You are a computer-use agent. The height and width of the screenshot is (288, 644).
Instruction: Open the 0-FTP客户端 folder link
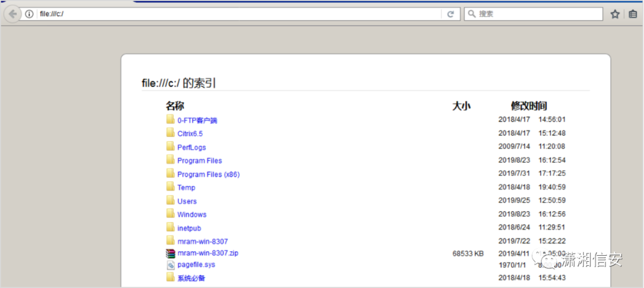point(197,120)
